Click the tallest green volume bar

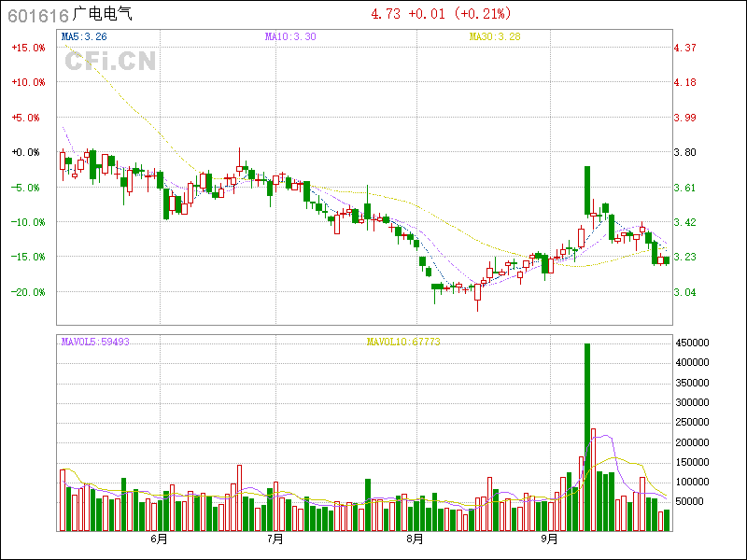[587, 437]
